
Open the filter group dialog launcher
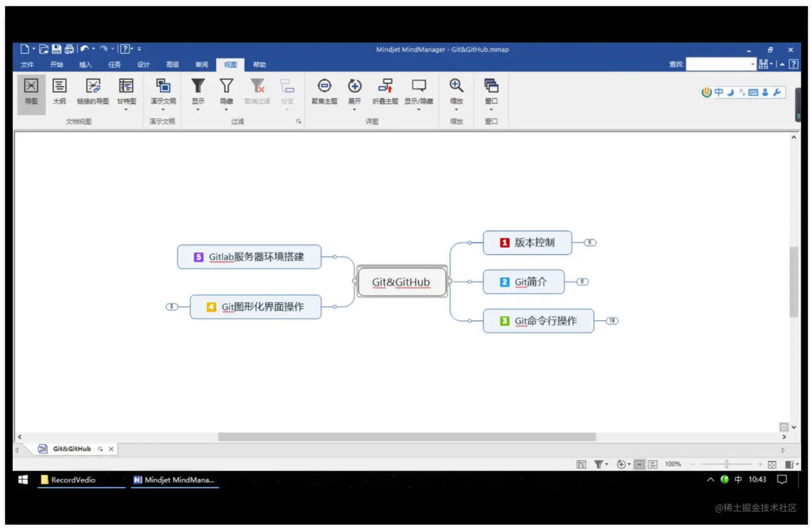pyautogui.click(x=299, y=122)
